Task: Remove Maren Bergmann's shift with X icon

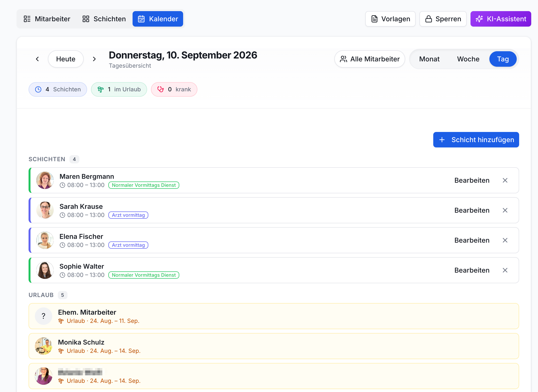Action: click(x=505, y=180)
